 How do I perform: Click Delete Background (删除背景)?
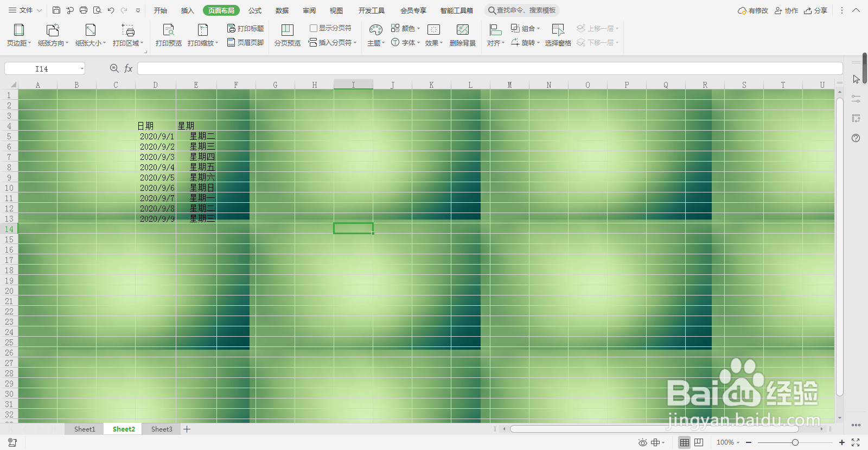463,35
